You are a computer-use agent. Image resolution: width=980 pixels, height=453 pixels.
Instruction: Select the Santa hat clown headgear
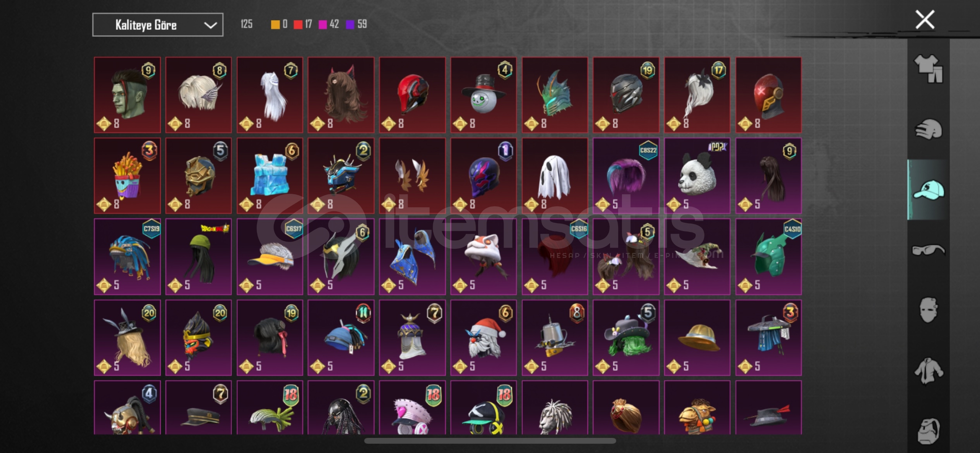tap(484, 338)
